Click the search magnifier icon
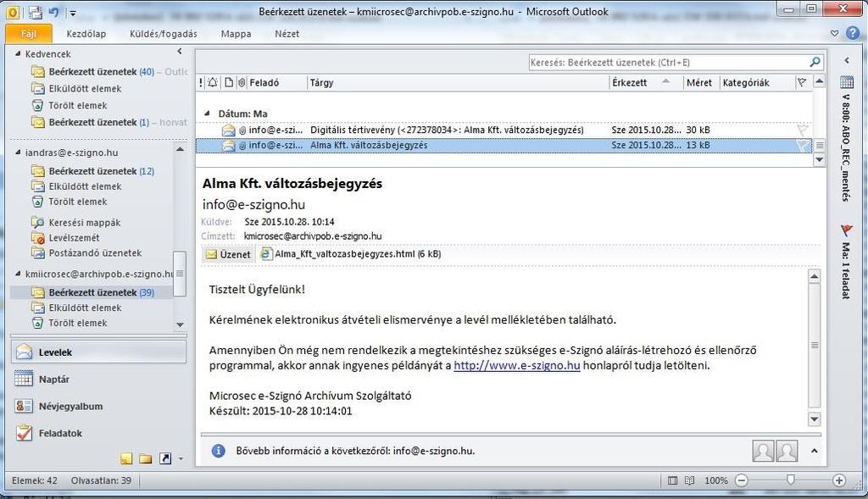This screenshot has height=499, width=868. [815, 62]
